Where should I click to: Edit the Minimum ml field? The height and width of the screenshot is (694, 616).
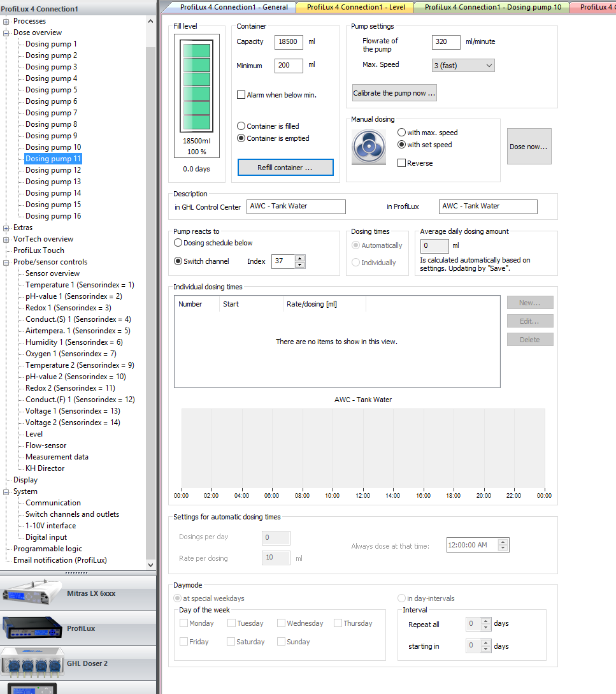tap(289, 66)
